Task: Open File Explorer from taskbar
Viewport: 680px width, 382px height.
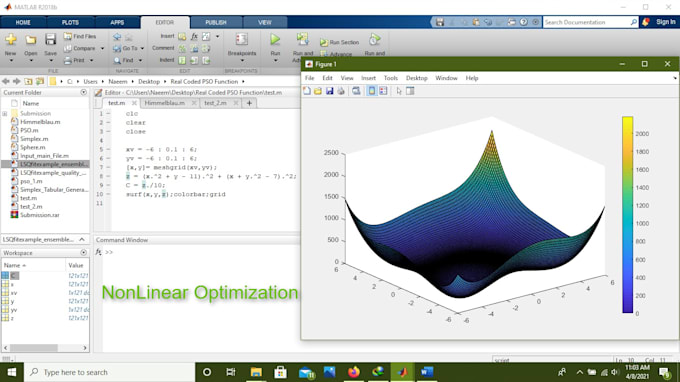Action: pyautogui.click(x=256, y=372)
